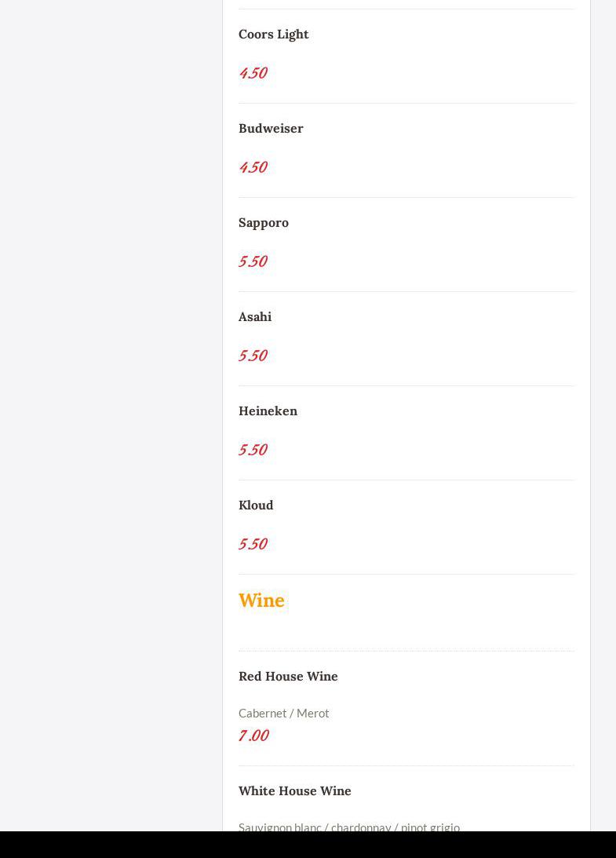Click the Coors Light menu item
Image resolution: width=616 pixels, height=858 pixels.
click(274, 35)
